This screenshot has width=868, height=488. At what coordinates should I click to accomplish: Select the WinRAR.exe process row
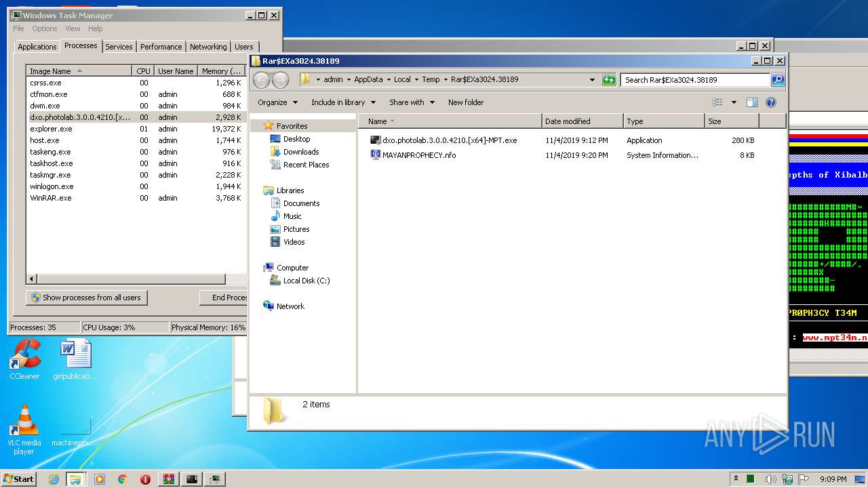coord(136,198)
